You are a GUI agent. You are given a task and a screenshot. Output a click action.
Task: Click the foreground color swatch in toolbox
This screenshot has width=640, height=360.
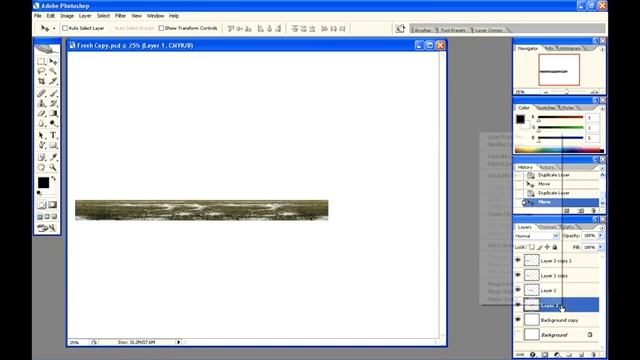coord(43,183)
